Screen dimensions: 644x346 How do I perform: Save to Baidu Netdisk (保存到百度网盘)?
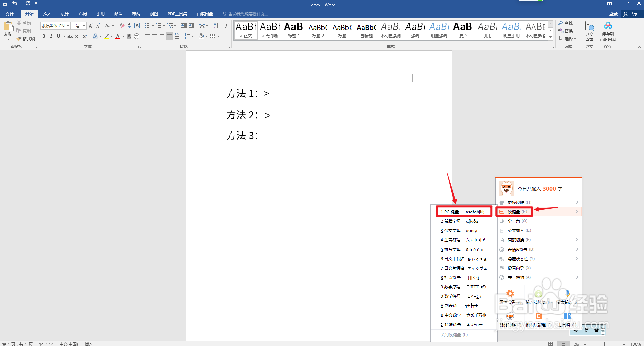tap(608, 31)
